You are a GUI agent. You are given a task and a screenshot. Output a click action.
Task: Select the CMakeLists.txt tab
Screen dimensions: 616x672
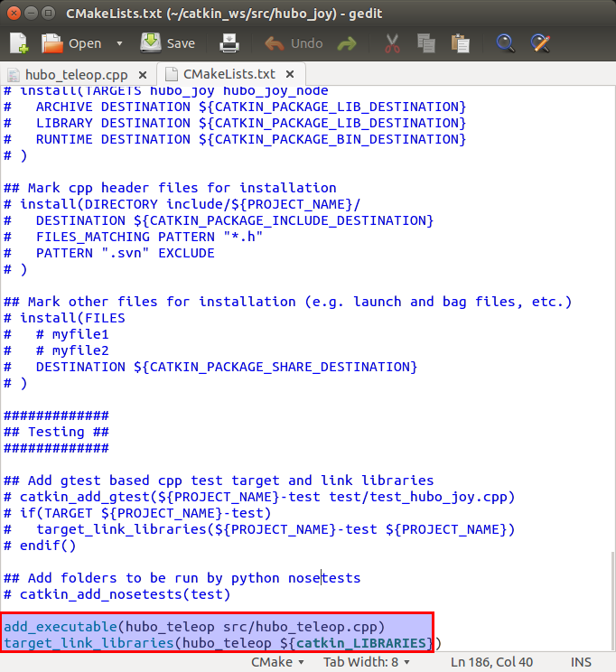(x=229, y=74)
